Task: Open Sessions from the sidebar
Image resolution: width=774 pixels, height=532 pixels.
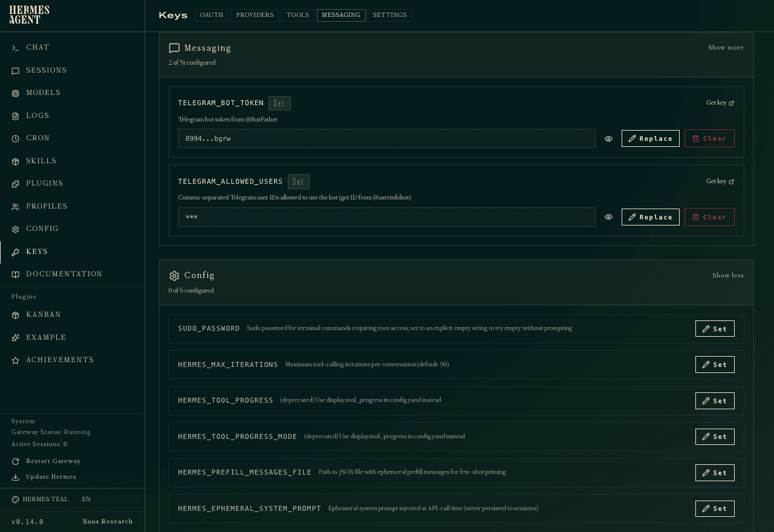Action: [x=73, y=71]
